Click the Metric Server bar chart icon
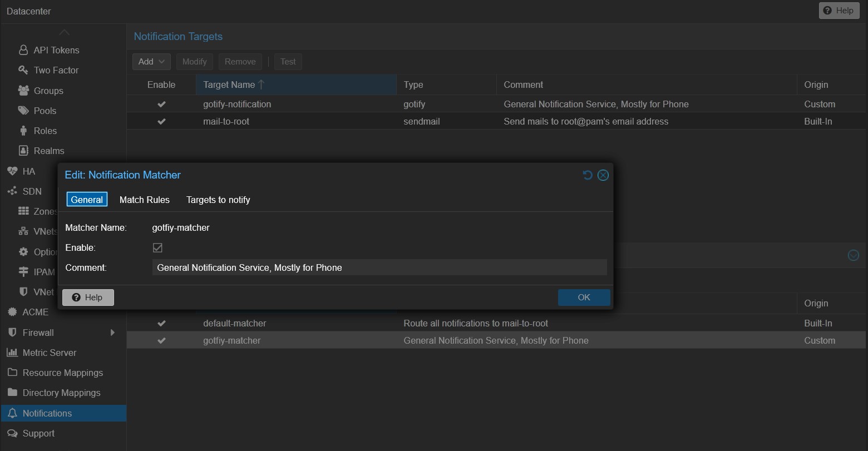868x451 pixels. (12, 353)
